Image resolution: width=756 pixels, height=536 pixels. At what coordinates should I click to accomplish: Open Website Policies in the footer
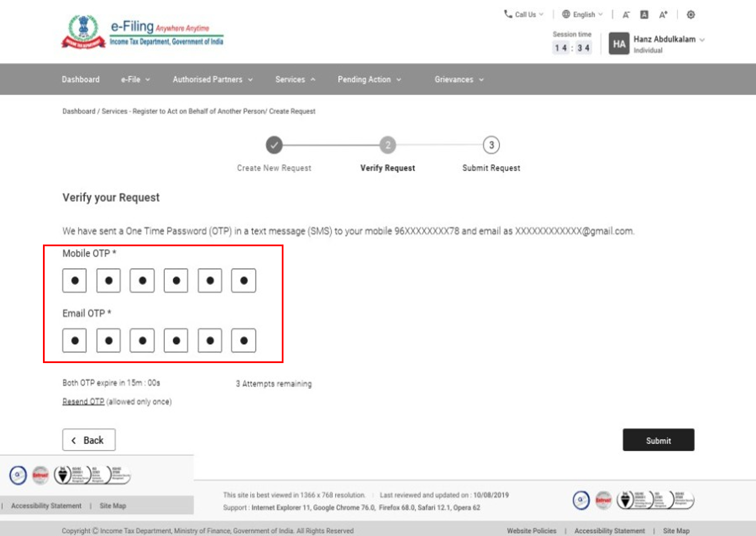click(531, 531)
